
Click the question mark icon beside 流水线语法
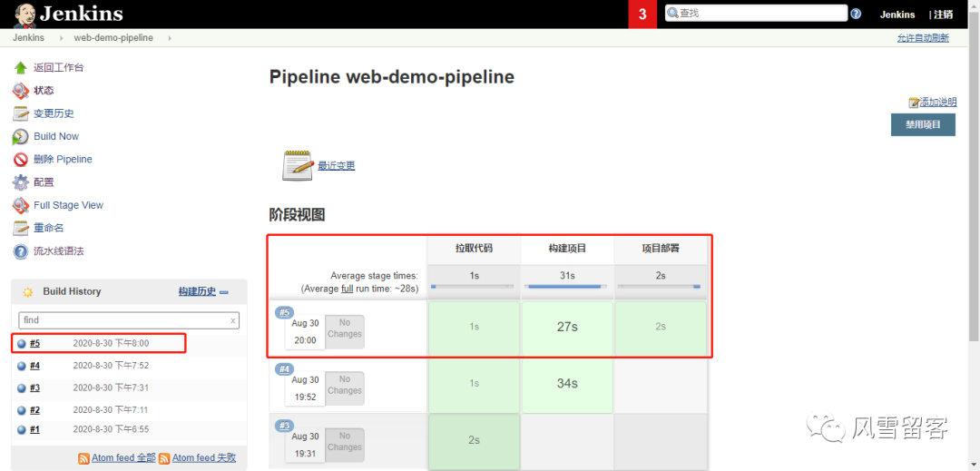click(x=21, y=251)
